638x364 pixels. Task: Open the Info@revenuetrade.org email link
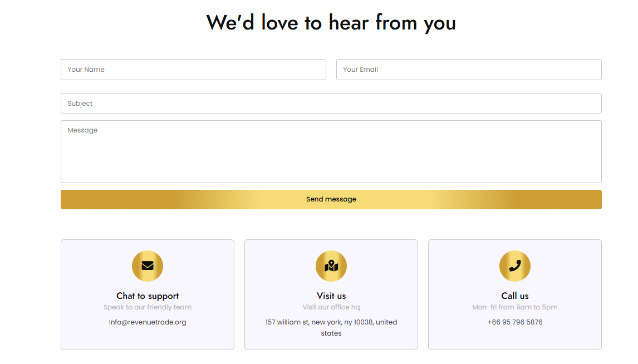coord(148,322)
